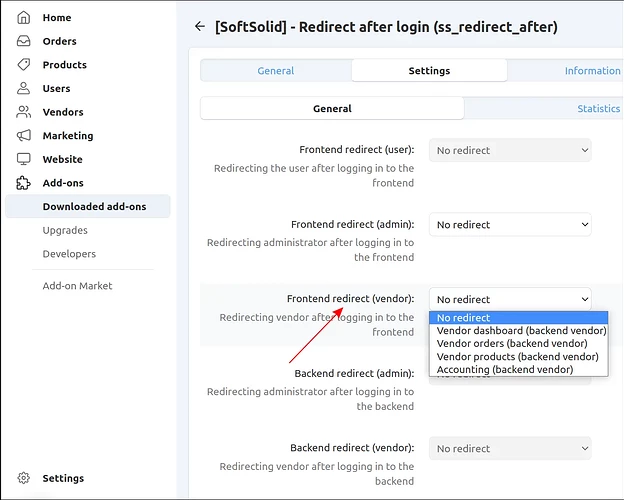
Task: Click the Users person icon
Action: click(x=23, y=88)
